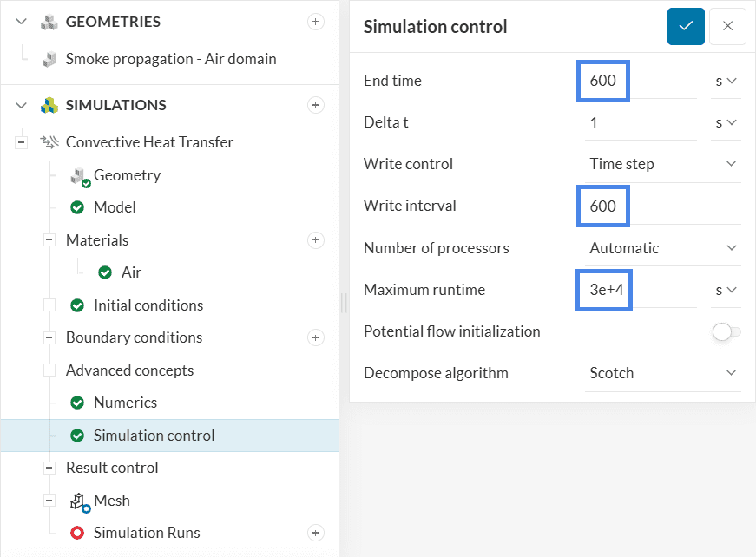Click the Delta t input field
756x557 pixels.
[641, 123]
